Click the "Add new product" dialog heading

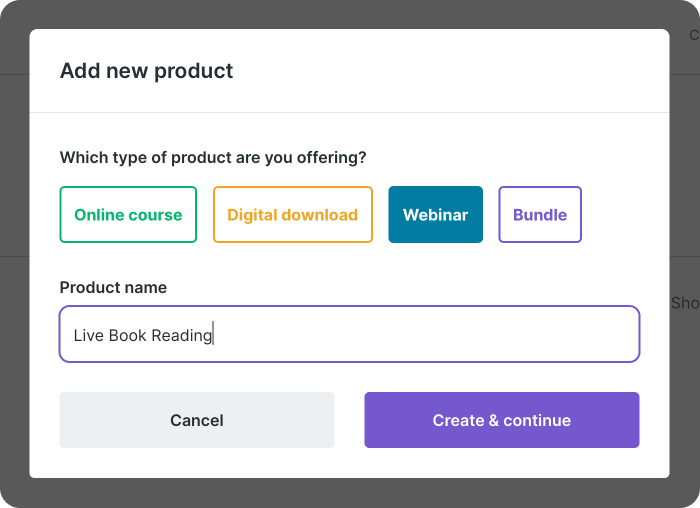(146, 71)
